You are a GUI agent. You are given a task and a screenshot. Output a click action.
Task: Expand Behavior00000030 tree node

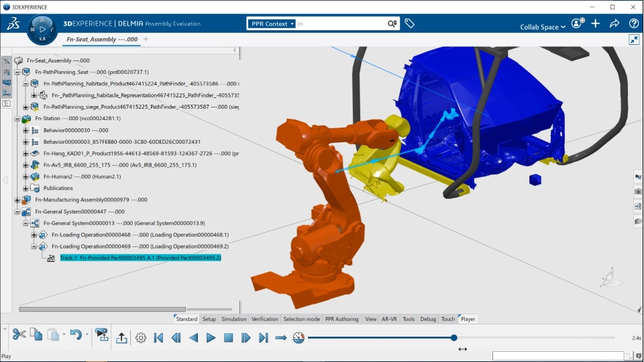25,130
